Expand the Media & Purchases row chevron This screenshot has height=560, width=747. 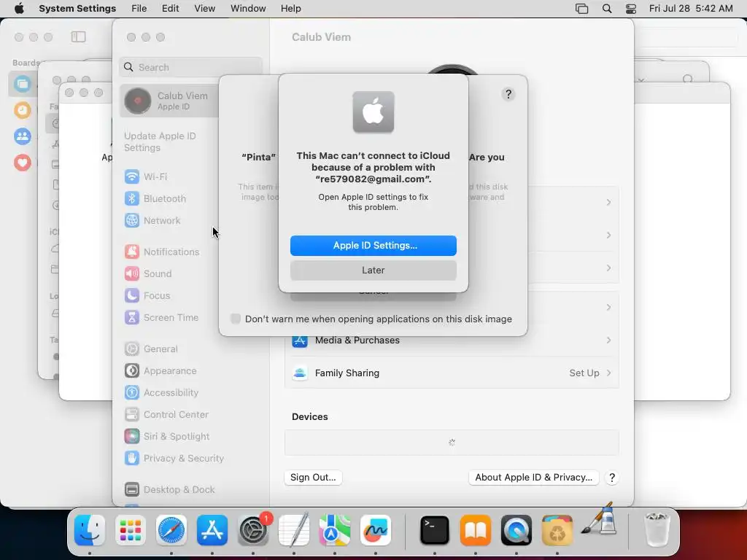(608, 340)
